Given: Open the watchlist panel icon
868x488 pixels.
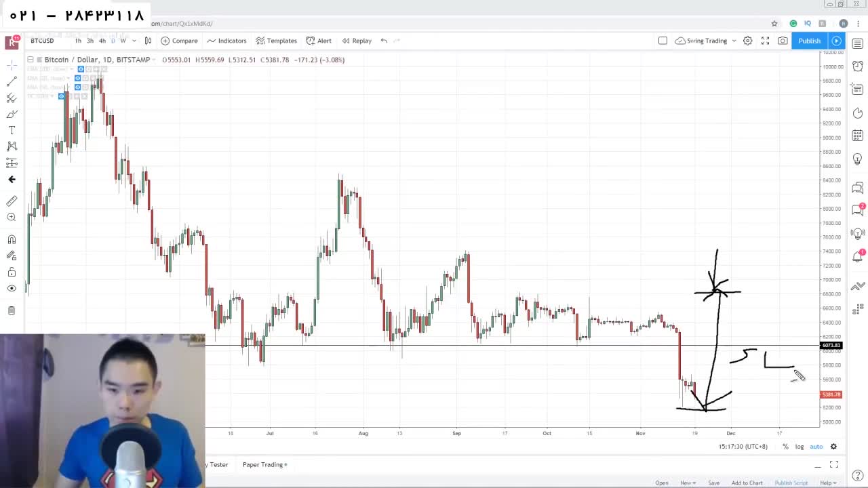Looking at the screenshot, I should [858, 43].
